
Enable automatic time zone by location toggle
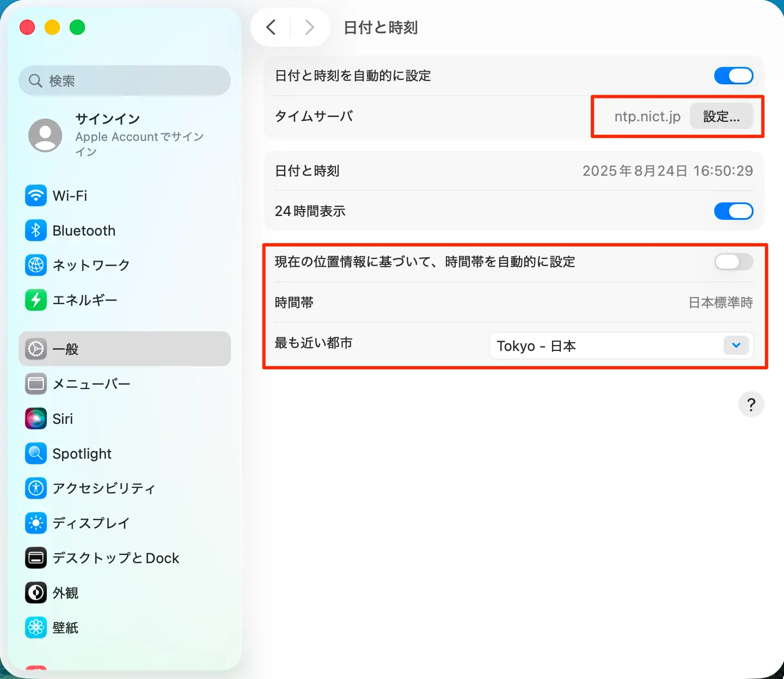733,262
